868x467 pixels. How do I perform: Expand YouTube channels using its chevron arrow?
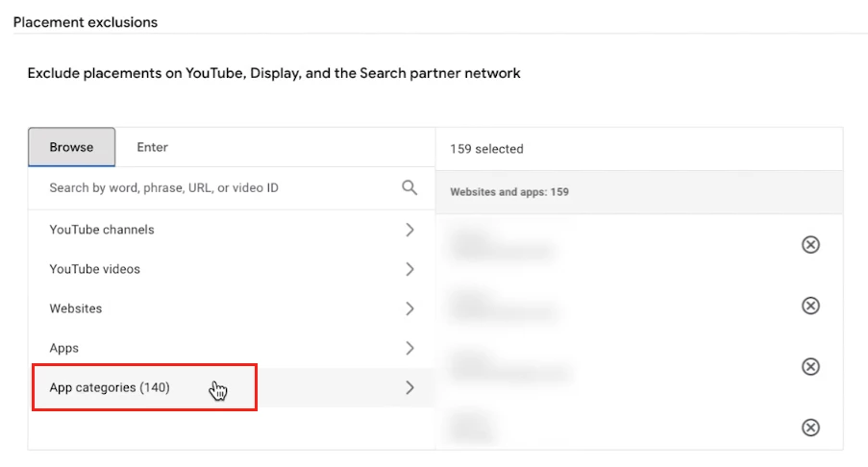pos(409,230)
